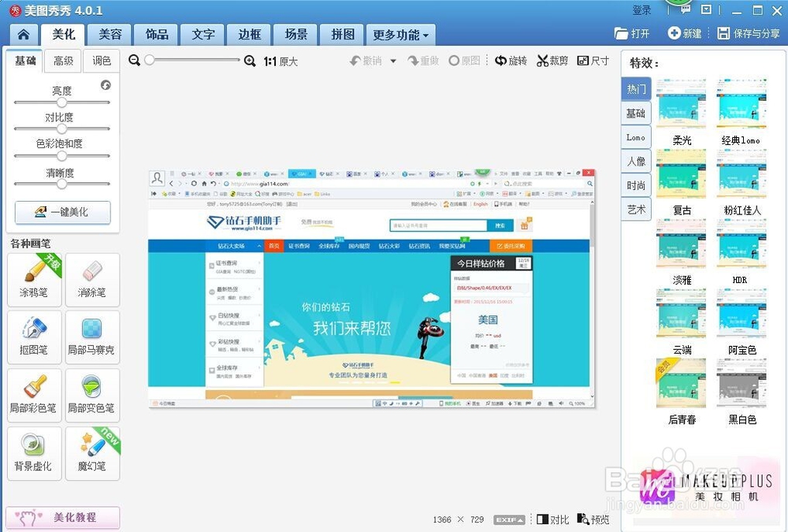Click 新建 to create new image
The width and height of the screenshot is (788, 532).
click(685, 34)
